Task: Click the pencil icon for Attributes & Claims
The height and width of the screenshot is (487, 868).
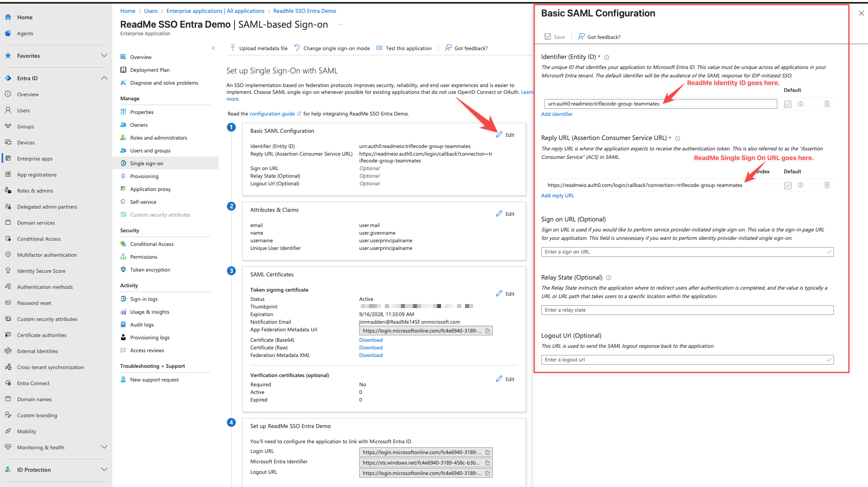Action: point(499,214)
